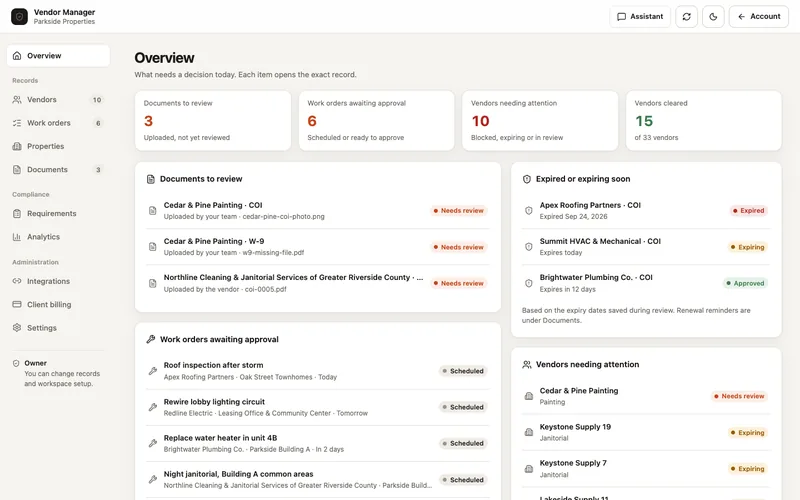Viewport: 800px width, 500px height.
Task: Open Work orders in the sidebar
Action: (58, 123)
